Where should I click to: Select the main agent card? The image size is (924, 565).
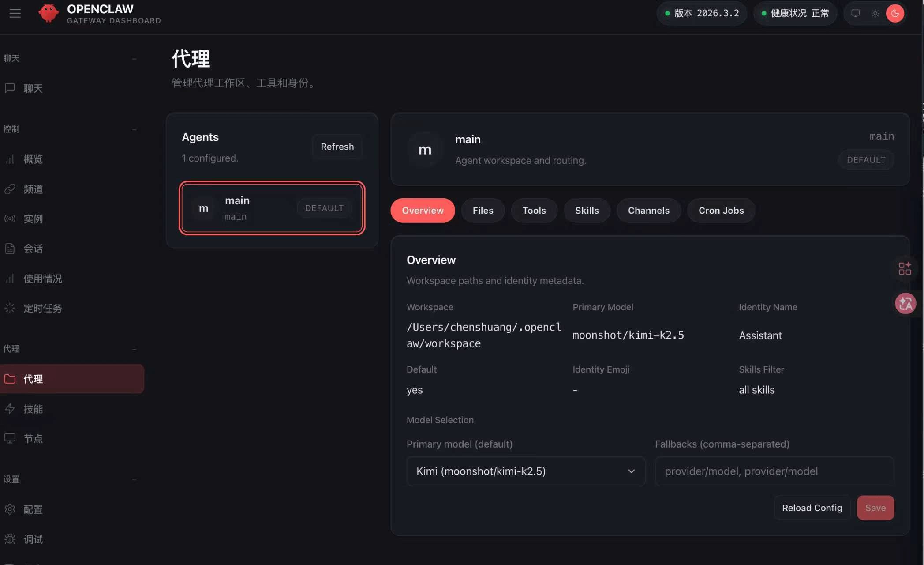272,208
